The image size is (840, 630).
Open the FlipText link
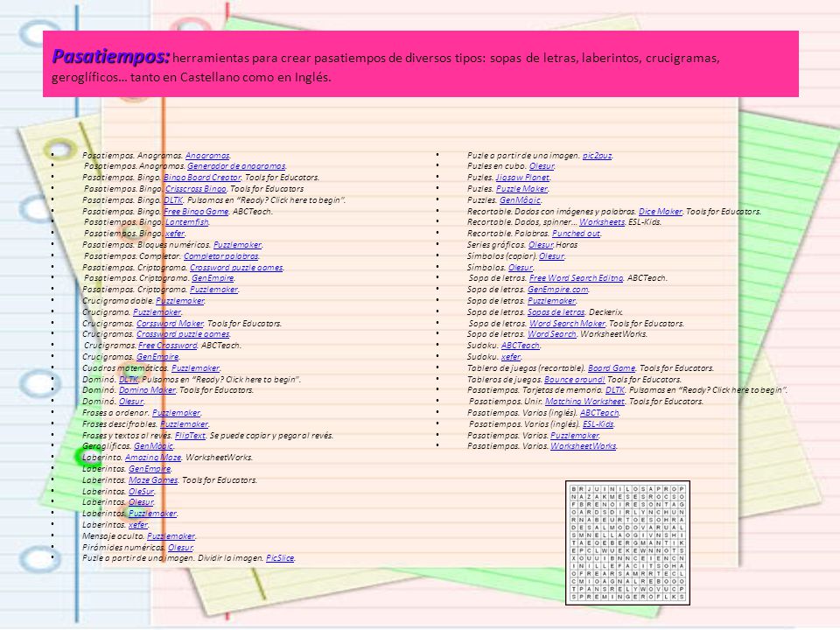point(190,435)
